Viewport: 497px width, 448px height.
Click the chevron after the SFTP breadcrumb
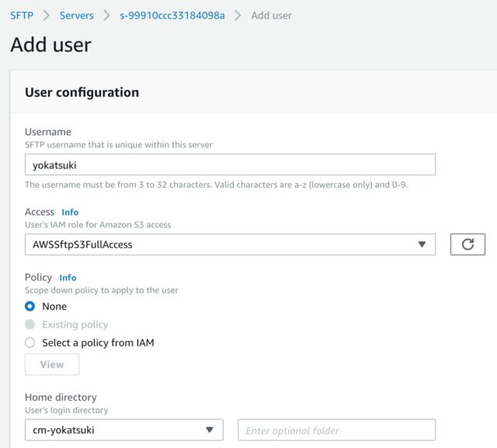point(47,16)
